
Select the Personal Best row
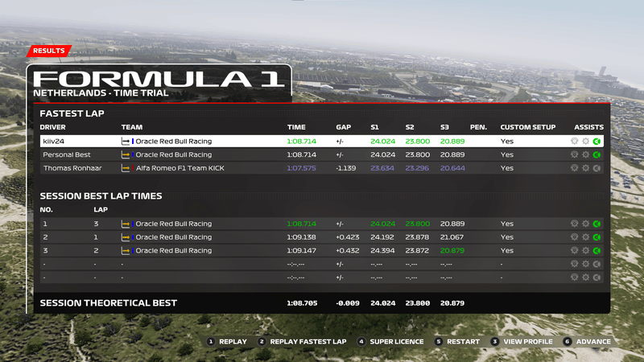[x=321, y=154]
